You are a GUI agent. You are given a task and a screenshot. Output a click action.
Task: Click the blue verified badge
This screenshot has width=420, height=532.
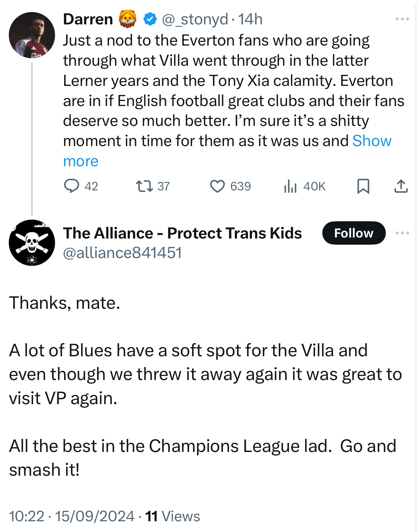point(150,19)
